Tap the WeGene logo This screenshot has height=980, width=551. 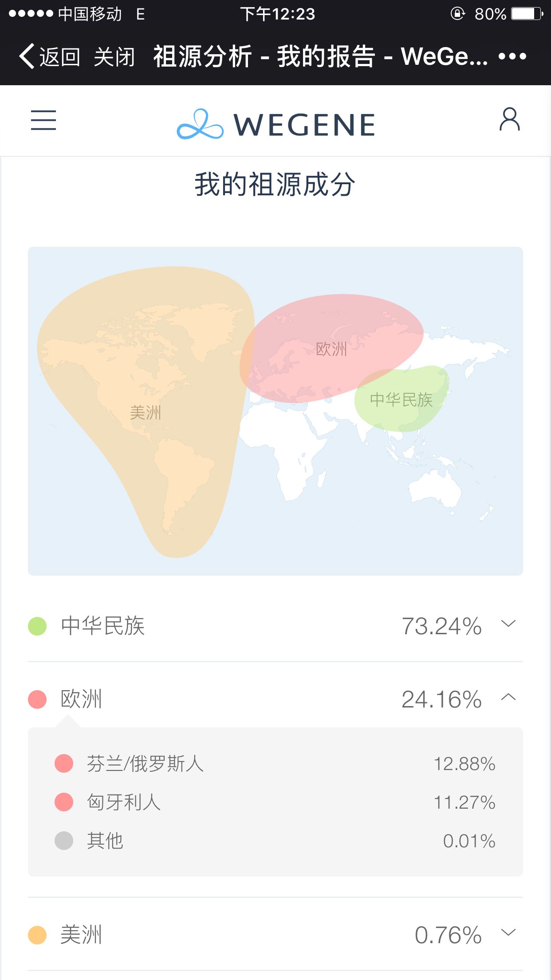pyautogui.click(x=275, y=124)
